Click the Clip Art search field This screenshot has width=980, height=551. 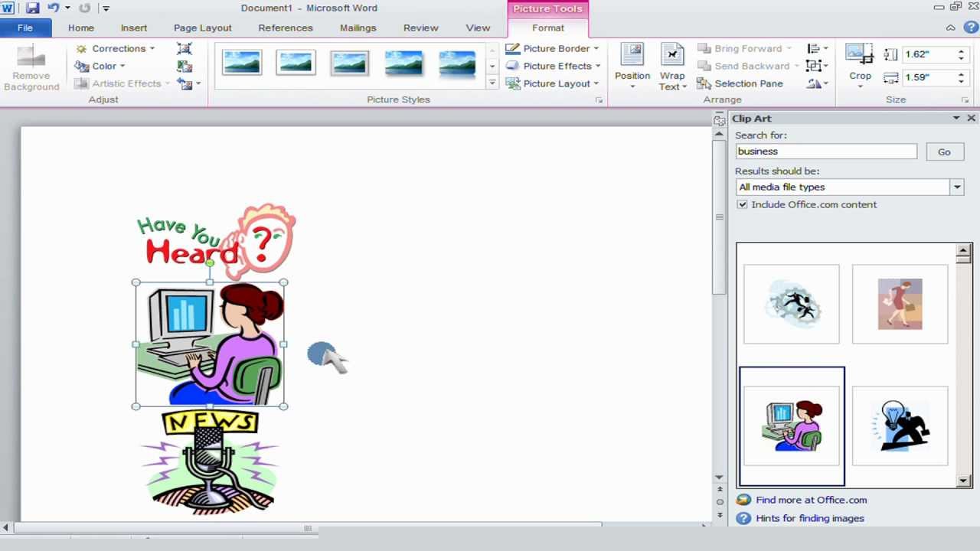pyautogui.click(x=826, y=152)
